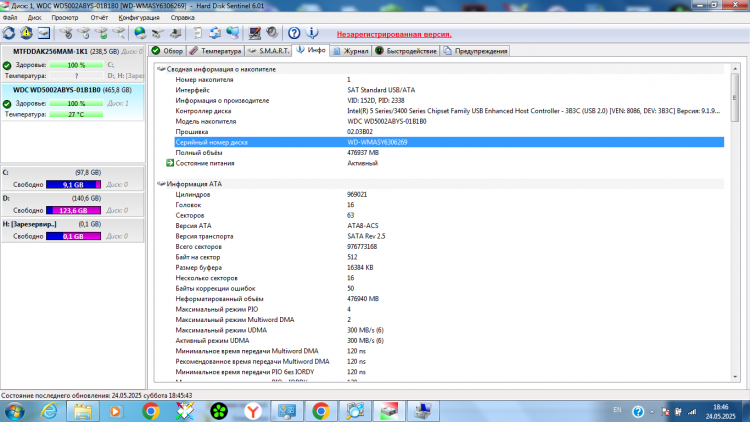
Task: Open the yellow warning alert toolbar icon
Action: tap(26, 33)
